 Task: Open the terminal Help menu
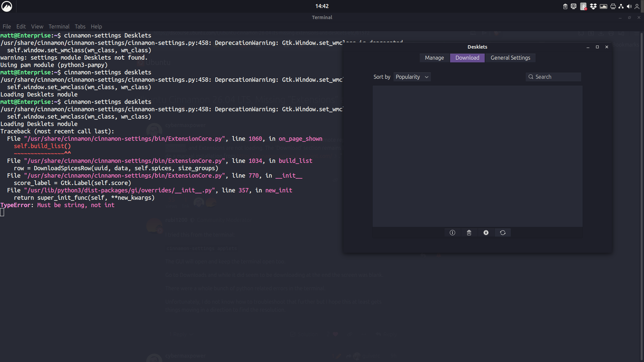[x=96, y=26]
